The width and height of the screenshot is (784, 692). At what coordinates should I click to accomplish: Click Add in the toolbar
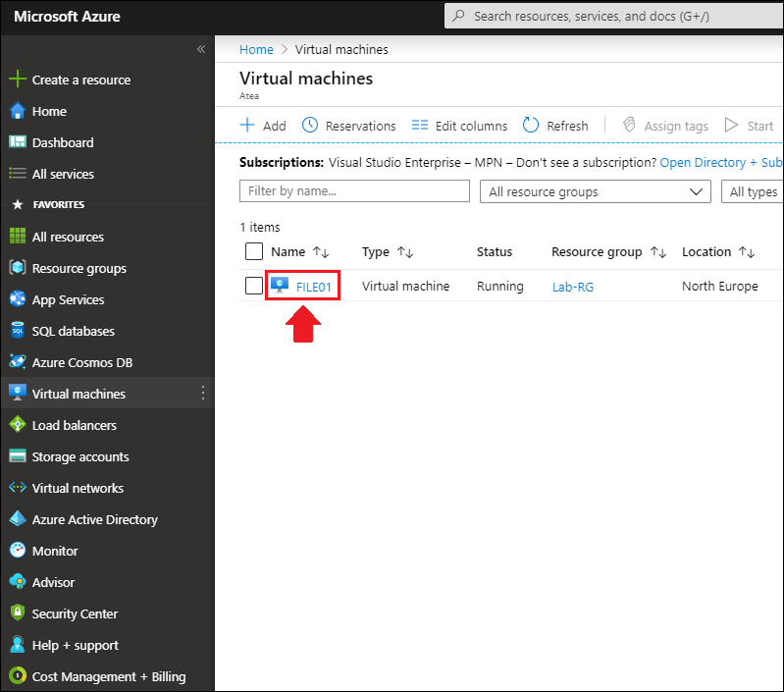(x=263, y=126)
